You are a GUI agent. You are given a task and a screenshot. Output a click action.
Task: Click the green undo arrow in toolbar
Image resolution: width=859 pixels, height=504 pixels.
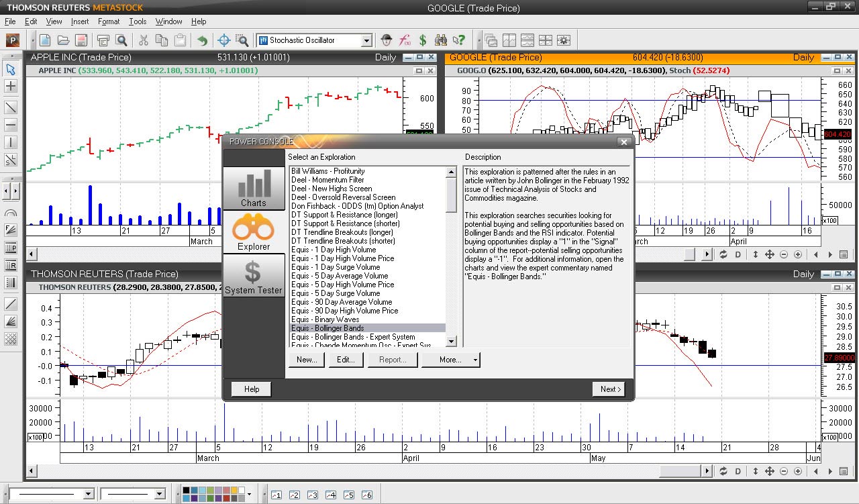(201, 40)
